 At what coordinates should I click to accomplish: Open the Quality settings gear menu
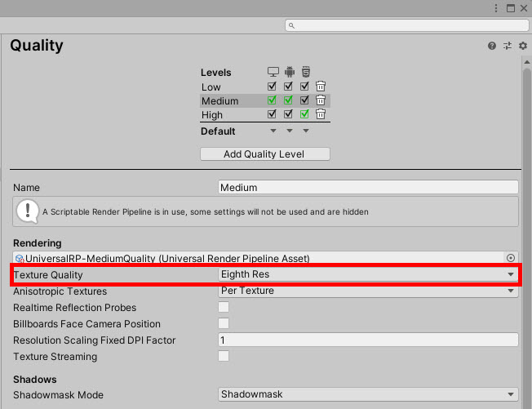pos(523,46)
